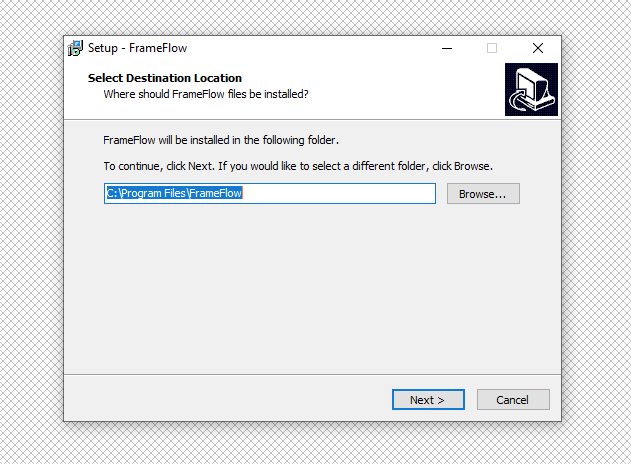Open folder picker with Browse... button
The image size is (631, 464).
coord(483,194)
